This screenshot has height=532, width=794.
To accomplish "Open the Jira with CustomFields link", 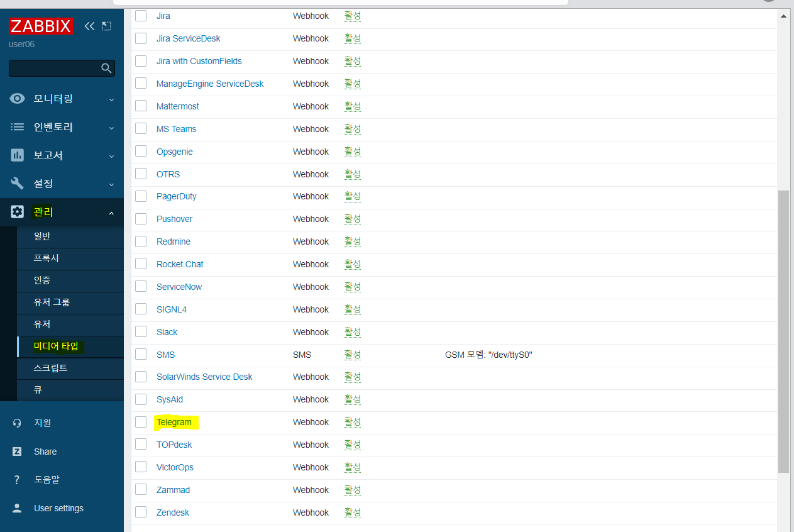I will [199, 61].
